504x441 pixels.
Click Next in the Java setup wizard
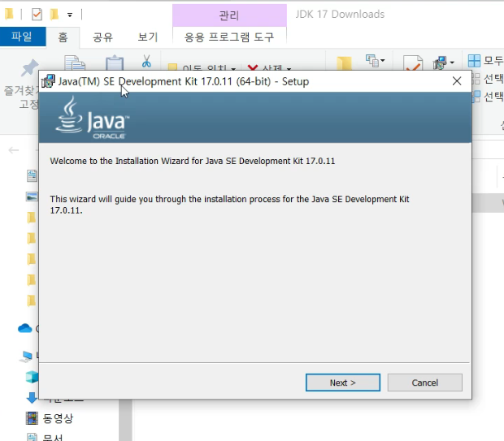pos(343,383)
